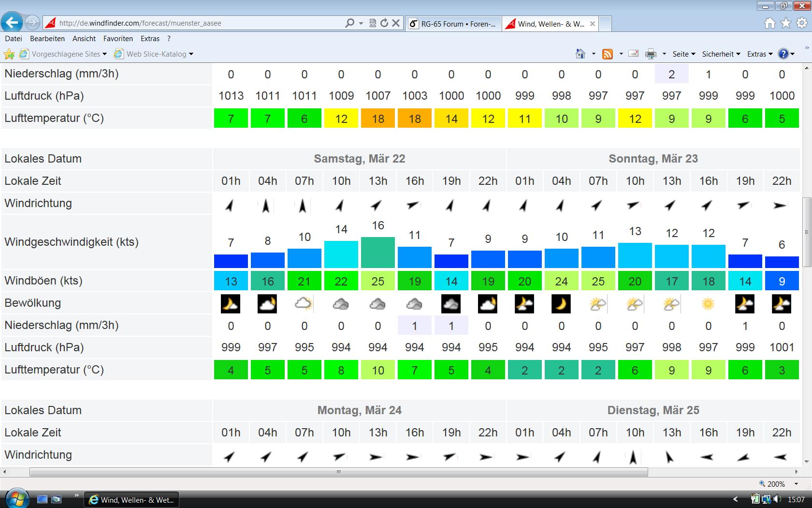Switch to the RG-65 Forum tab
812x508 pixels.
[x=452, y=24]
